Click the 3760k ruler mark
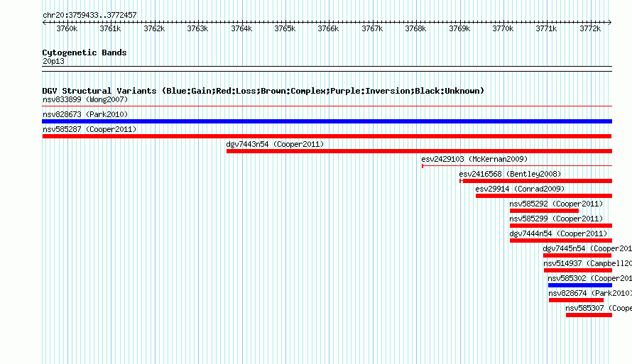The image size is (632, 364). click(67, 28)
